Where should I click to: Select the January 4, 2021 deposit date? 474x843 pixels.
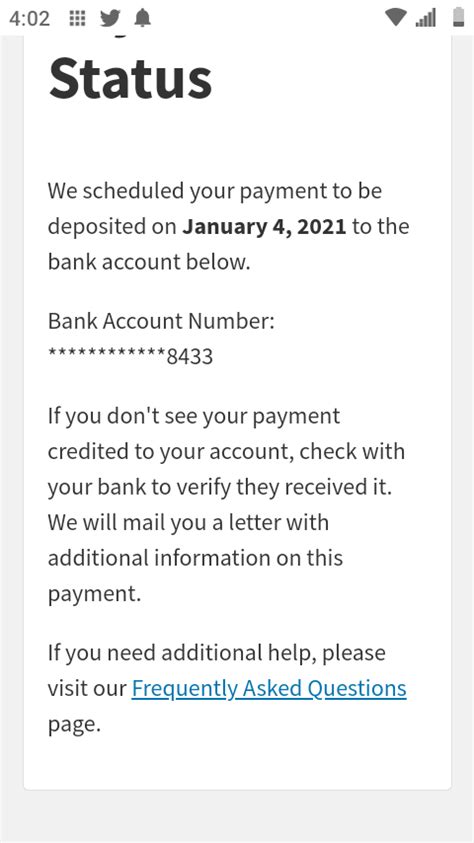pos(264,226)
